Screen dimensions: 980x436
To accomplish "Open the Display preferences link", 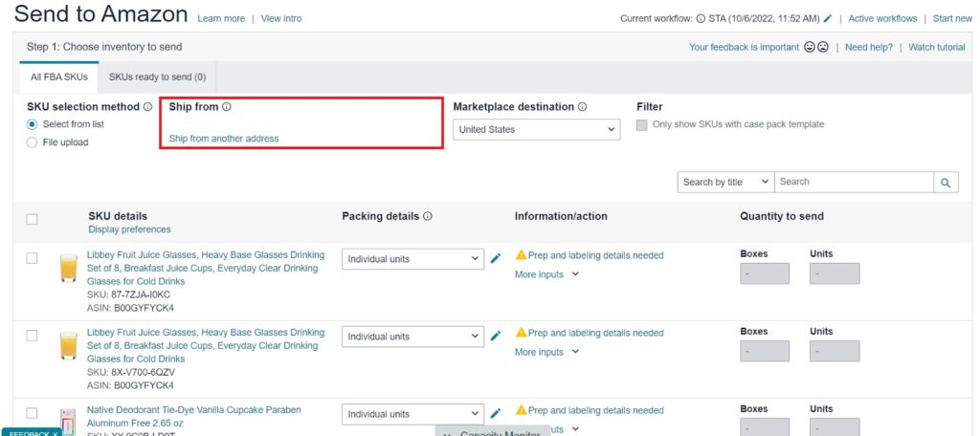I will point(129,229).
